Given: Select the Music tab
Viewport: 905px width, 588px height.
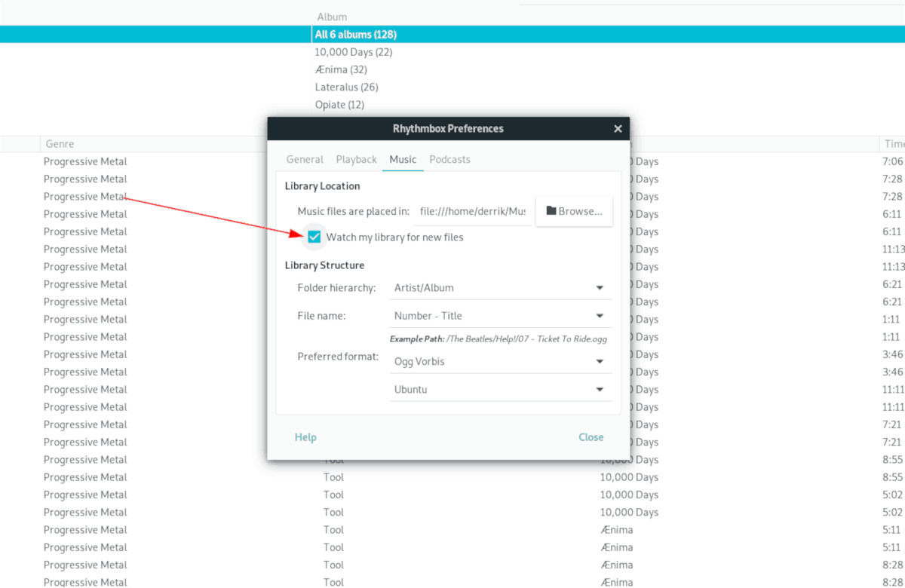Looking at the screenshot, I should click(x=403, y=159).
